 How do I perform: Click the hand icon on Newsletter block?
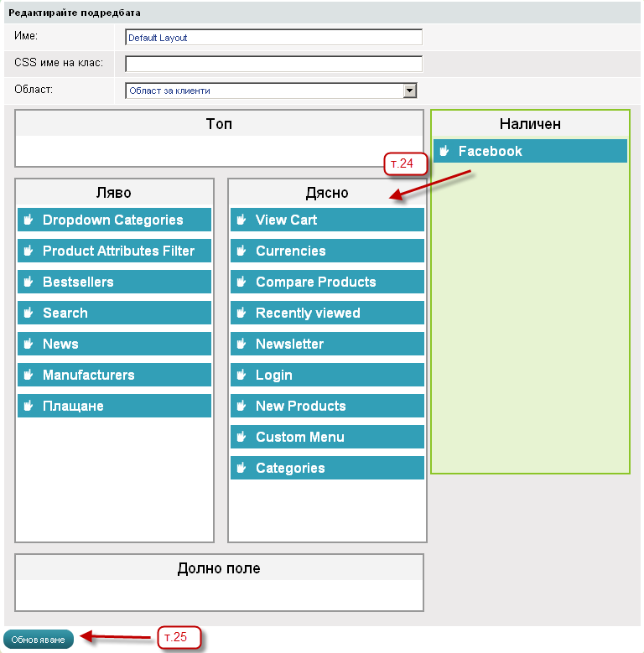(x=241, y=344)
